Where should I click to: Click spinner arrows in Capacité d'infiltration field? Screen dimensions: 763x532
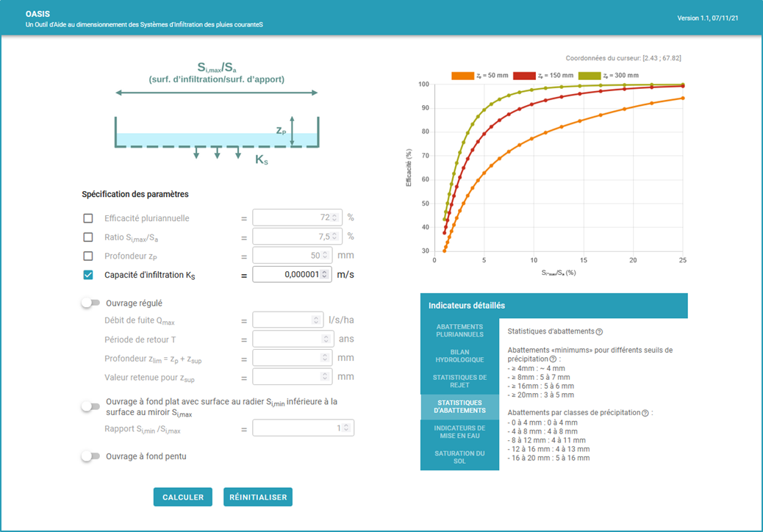tap(326, 275)
